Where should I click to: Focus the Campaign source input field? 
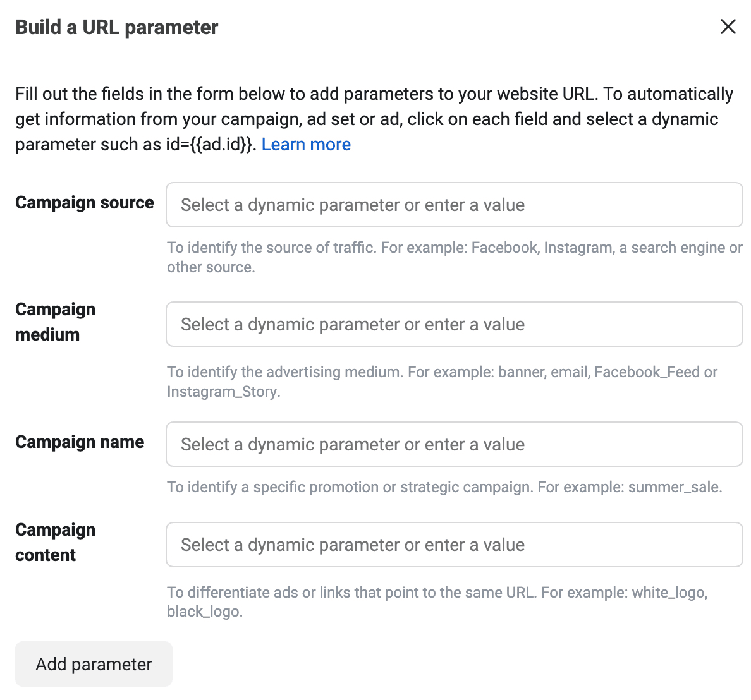coord(454,205)
